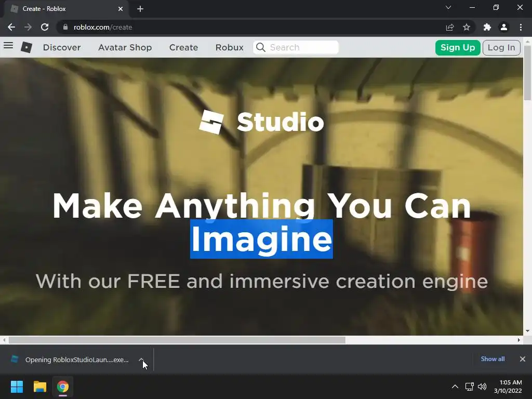This screenshot has width=532, height=399.
Task: Click the Make Anything You Can heading
Action: coord(262,206)
